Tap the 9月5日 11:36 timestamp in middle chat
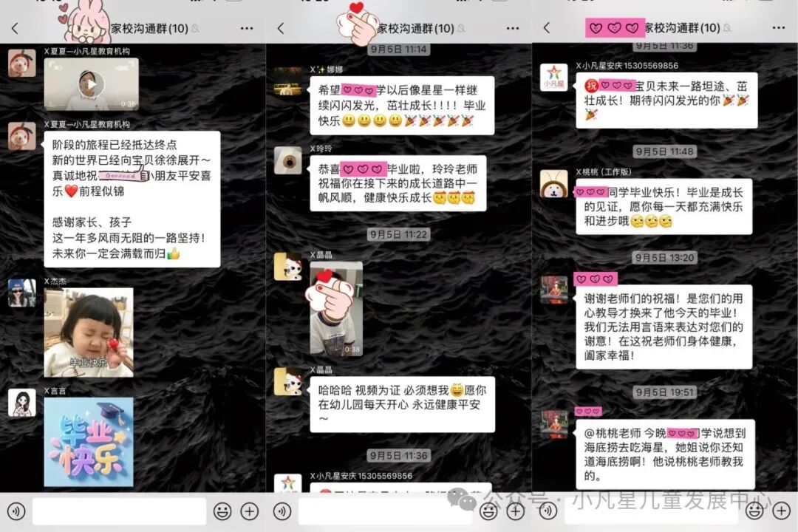This screenshot has width=798, height=532. pos(398,456)
